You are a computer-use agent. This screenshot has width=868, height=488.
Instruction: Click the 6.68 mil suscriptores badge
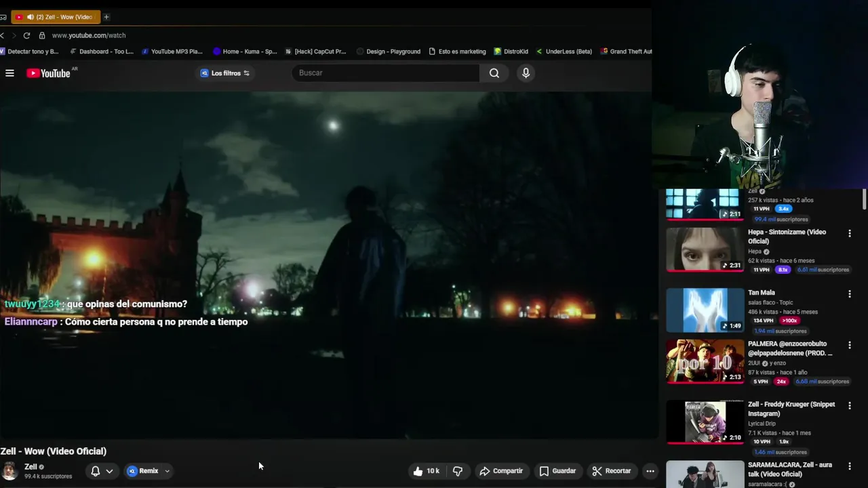point(822,382)
